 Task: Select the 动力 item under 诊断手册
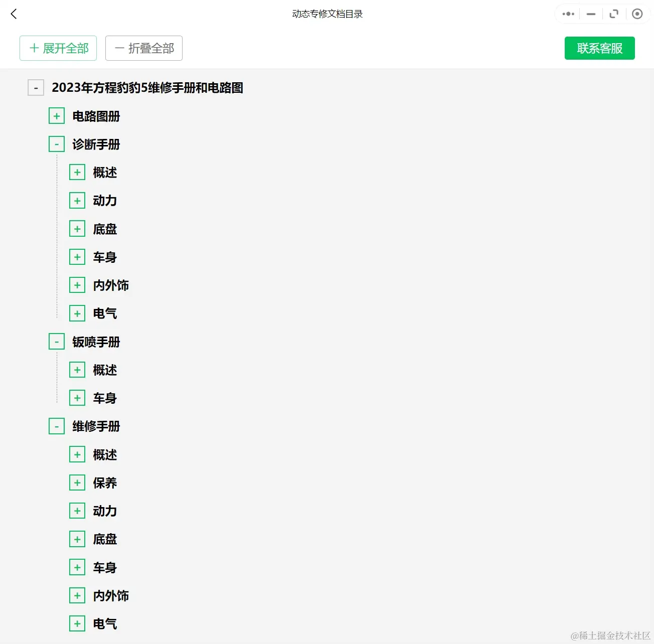point(104,200)
